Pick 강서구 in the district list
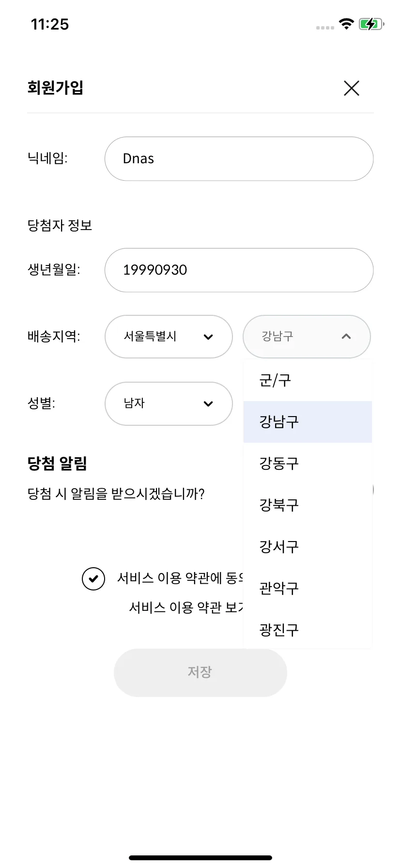The height and width of the screenshot is (868, 401). click(x=308, y=547)
